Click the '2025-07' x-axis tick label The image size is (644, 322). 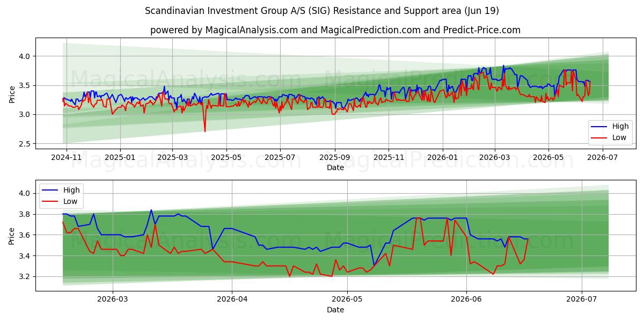[x=280, y=157]
